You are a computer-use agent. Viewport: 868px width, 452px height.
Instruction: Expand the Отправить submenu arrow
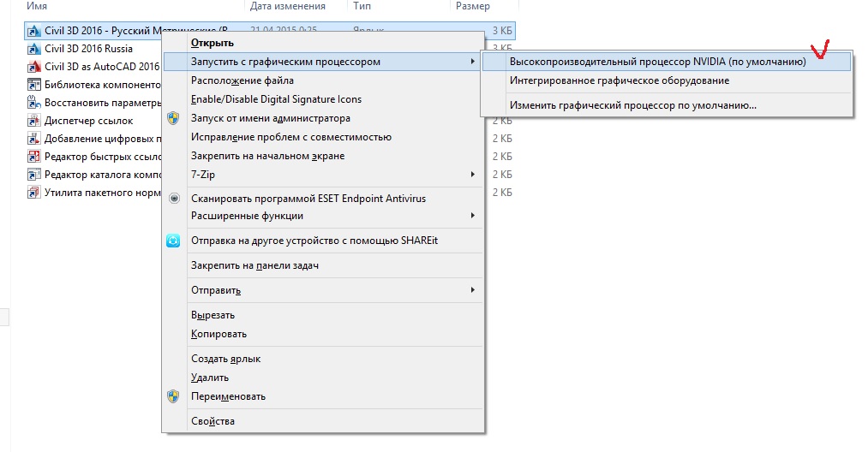click(x=472, y=290)
